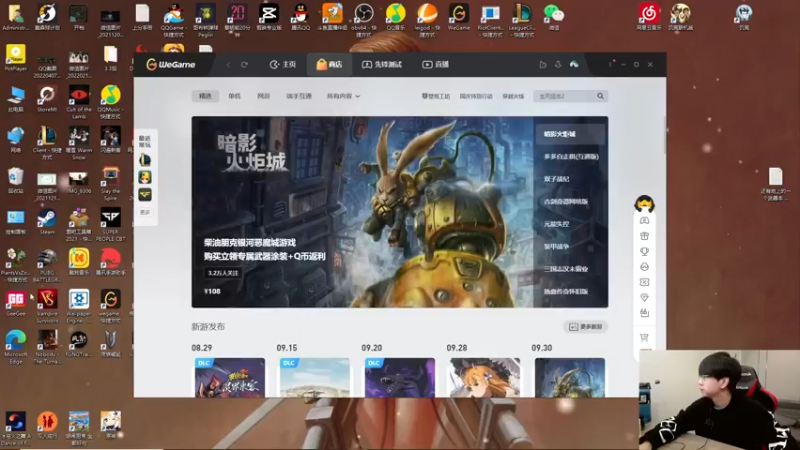The image size is (800, 450).
Task: Open the title bar more-options menu icon
Action: click(610, 64)
